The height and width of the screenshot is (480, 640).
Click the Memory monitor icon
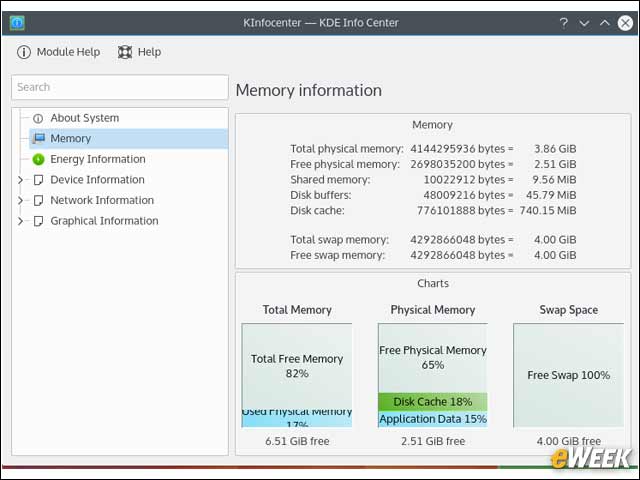click(x=39, y=138)
